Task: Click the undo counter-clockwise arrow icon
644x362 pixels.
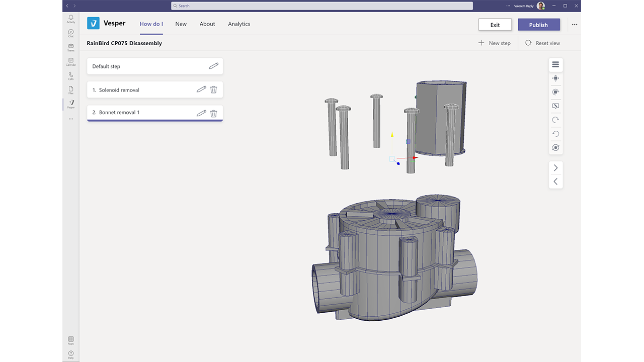Action: pos(555,134)
